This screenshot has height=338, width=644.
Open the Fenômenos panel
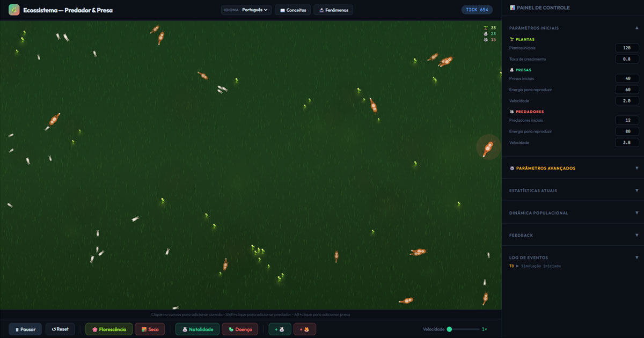[x=333, y=10]
